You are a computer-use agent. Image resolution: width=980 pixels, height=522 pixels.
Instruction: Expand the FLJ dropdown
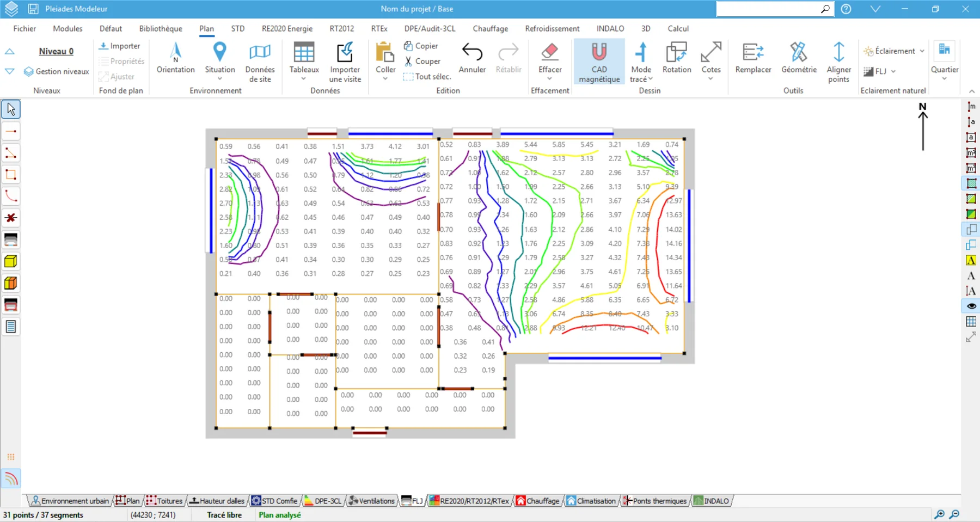pyautogui.click(x=893, y=71)
